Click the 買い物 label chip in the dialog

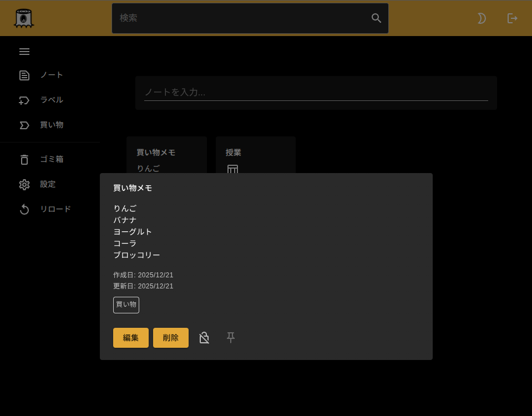tap(126, 305)
